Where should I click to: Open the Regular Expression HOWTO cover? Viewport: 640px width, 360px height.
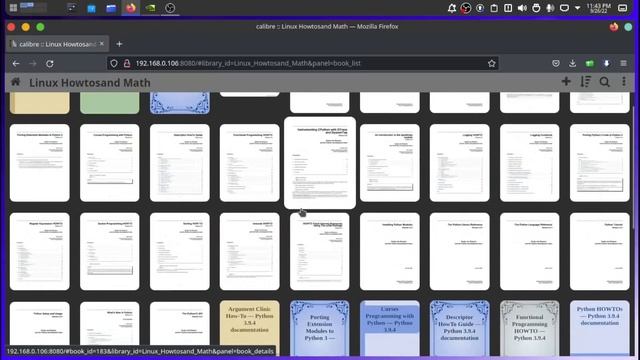pyautogui.click(x=40, y=251)
